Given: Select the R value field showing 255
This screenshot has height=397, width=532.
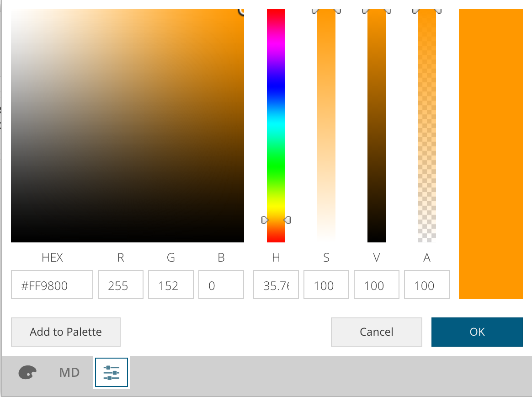Looking at the screenshot, I should (x=120, y=284).
